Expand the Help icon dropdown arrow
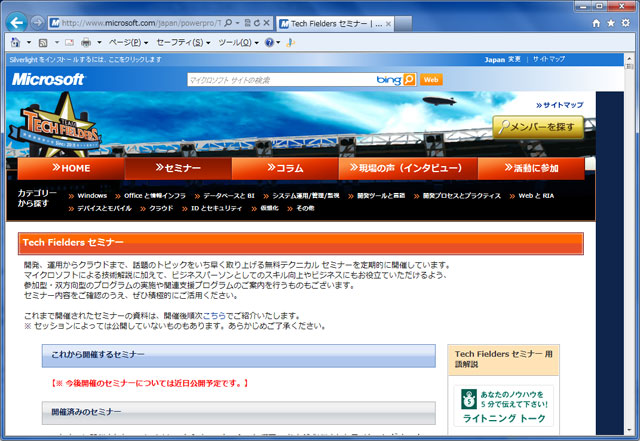640x441 pixels. (x=278, y=42)
